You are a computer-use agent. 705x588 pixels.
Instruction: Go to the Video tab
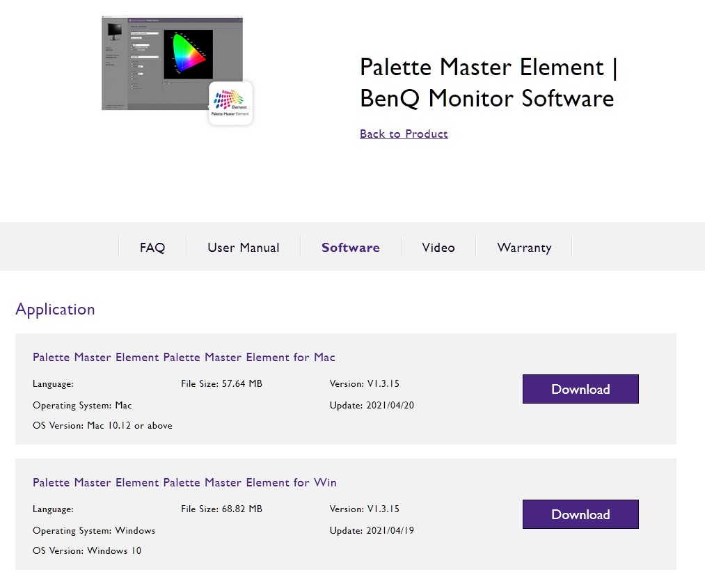click(438, 248)
